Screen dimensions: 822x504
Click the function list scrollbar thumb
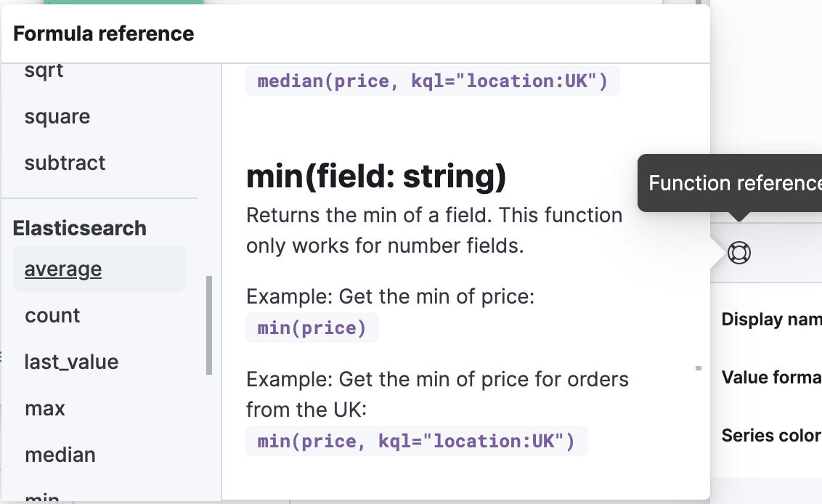tap(209, 325)
